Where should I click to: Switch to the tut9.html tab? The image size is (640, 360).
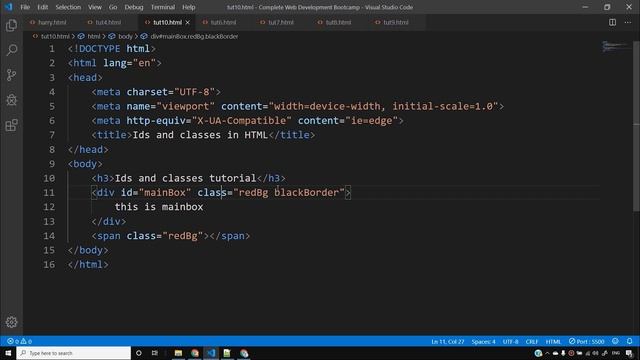point(396,22)
